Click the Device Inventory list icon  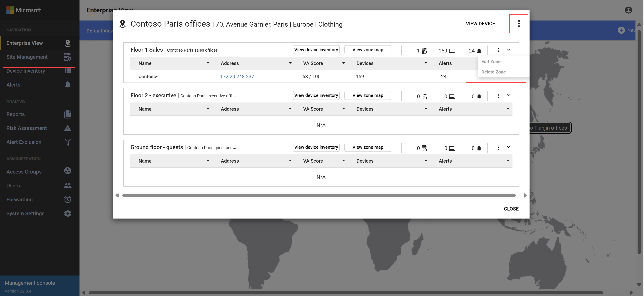point(67,71)
